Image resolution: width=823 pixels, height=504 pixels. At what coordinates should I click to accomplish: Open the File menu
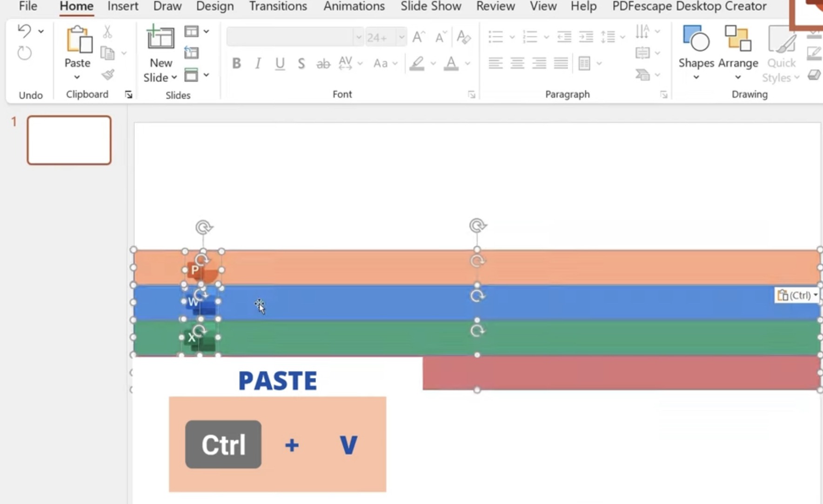click(28, 7)
